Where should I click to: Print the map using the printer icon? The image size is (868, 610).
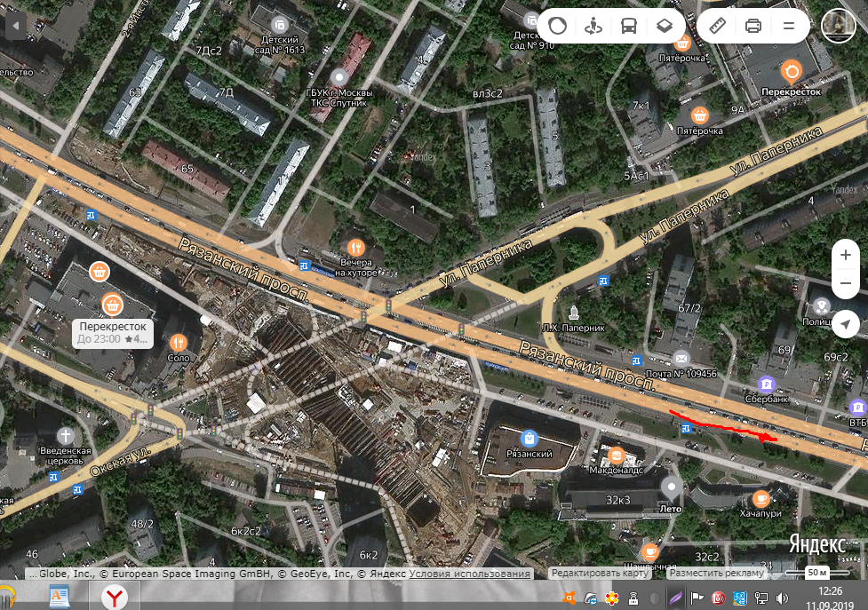click(753, 26)
